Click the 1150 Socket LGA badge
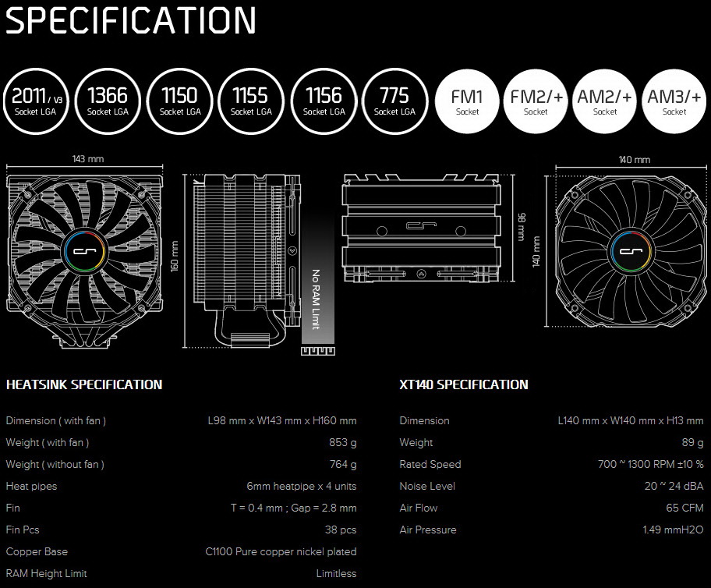The height and width of the screenshot is (588, 711). point(180,101)
